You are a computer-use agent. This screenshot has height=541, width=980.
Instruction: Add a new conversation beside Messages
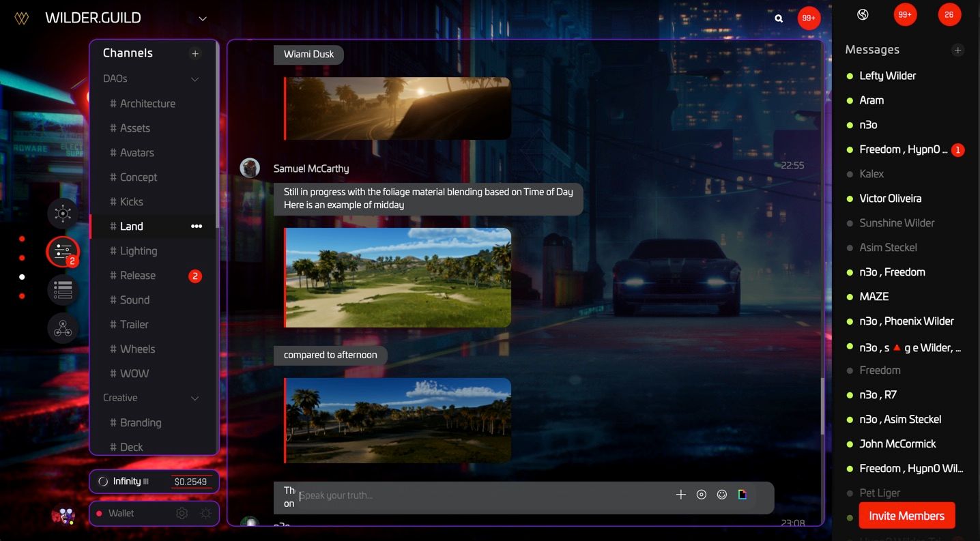pos(958,50)
